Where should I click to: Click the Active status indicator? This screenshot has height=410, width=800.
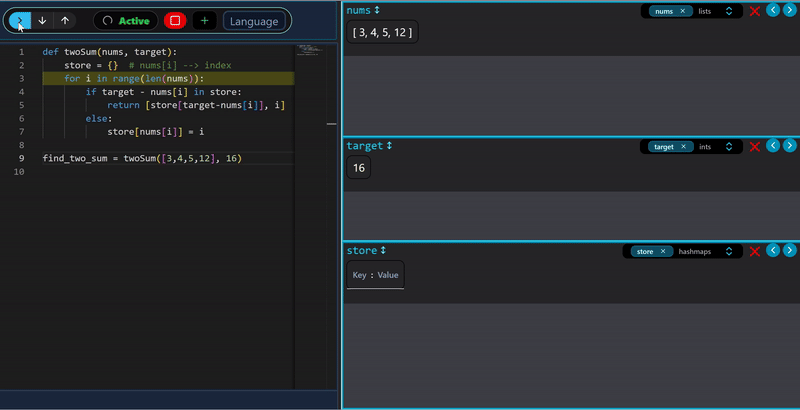[x=126, y=21]
